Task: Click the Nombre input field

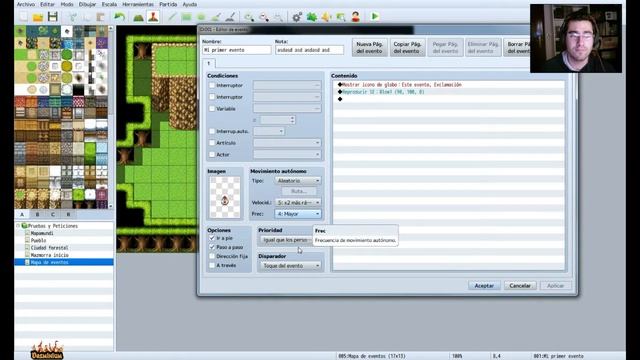Action: click(x=237, y=50)
